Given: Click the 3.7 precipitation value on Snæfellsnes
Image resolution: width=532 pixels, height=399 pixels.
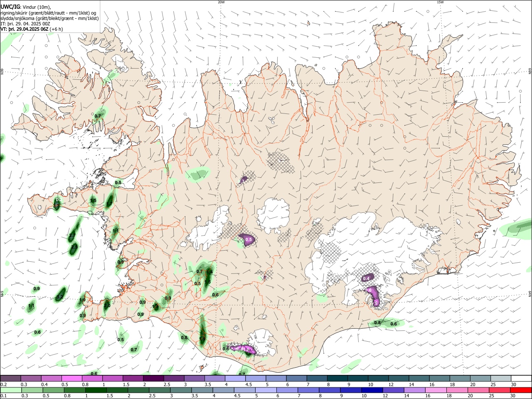Looking at the screenshot, I should tap(57, 205).
